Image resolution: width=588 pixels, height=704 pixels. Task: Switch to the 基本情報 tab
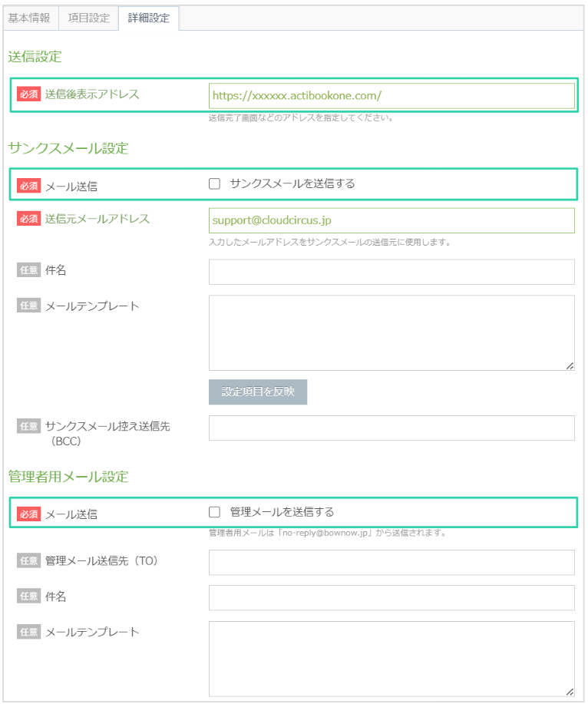(29, 18)
